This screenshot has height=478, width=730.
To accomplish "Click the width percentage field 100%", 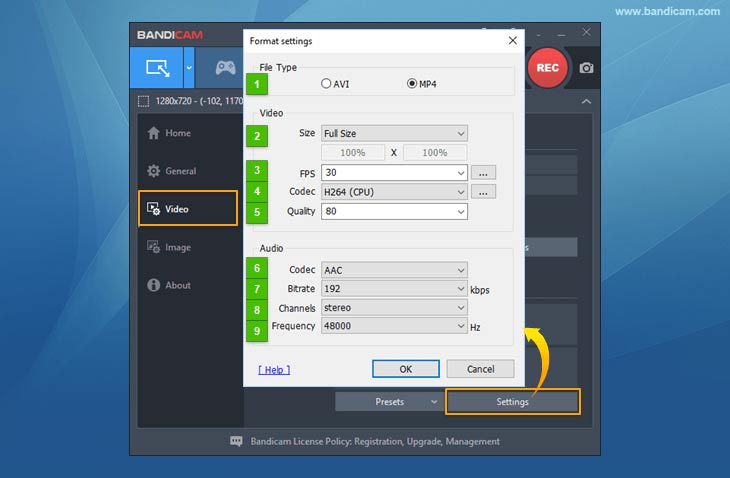I will [x=353, y=153].
